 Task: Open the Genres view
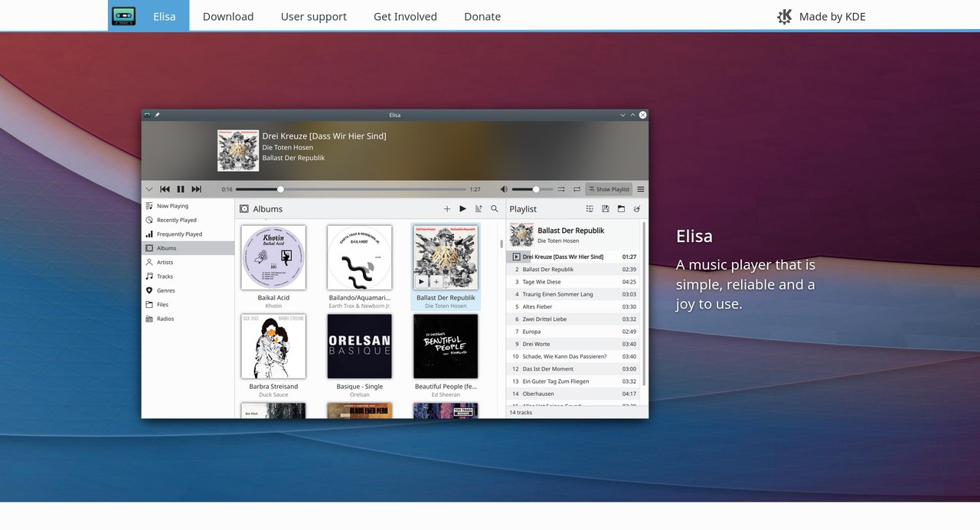point(188,290)
